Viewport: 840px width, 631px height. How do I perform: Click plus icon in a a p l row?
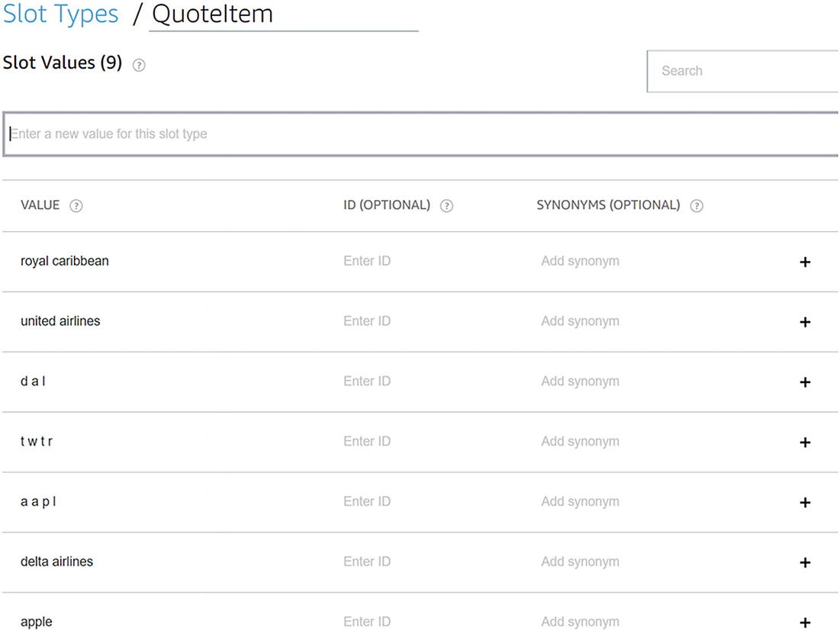pyautogui.click(x=804, y=503)
